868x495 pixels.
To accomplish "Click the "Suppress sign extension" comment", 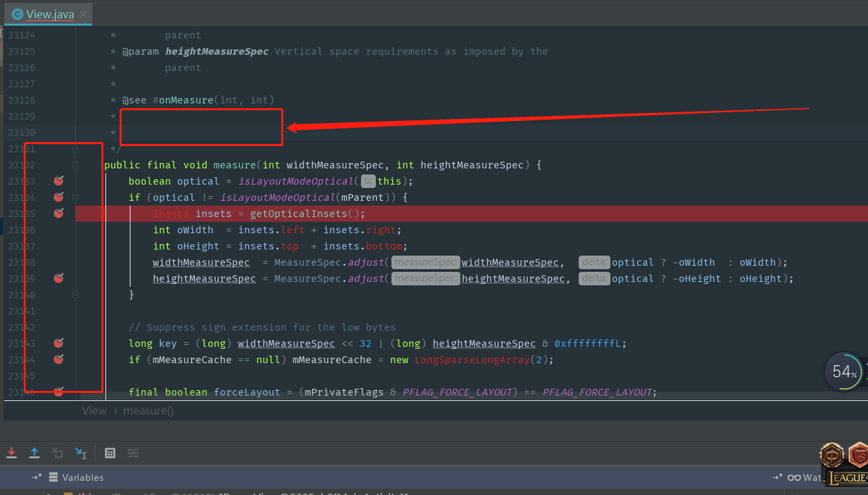I will [x=262, y=327].
